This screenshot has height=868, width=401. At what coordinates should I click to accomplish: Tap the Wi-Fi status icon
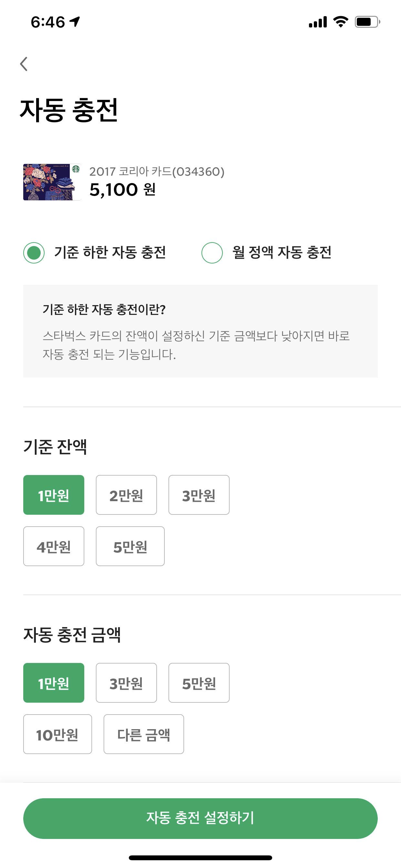341,22
